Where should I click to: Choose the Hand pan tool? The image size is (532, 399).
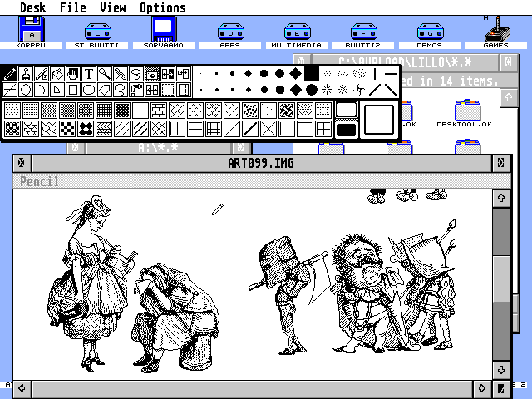click(x=73, y=74)
